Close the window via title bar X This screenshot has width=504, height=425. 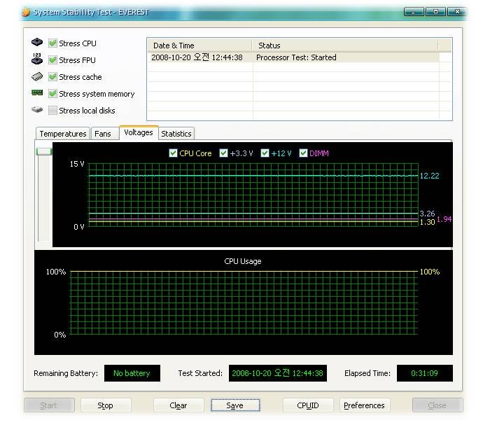click(x=457, y=12)
